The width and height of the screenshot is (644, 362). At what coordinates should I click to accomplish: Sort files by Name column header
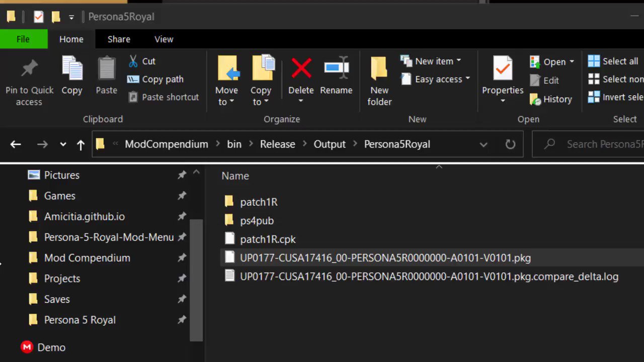click(235, 176)
